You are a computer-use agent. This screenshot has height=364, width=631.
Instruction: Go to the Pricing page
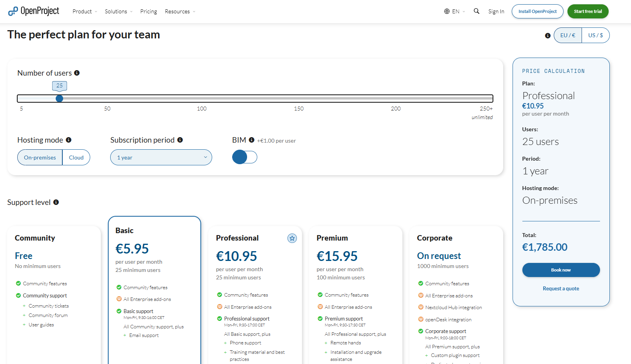149,11
